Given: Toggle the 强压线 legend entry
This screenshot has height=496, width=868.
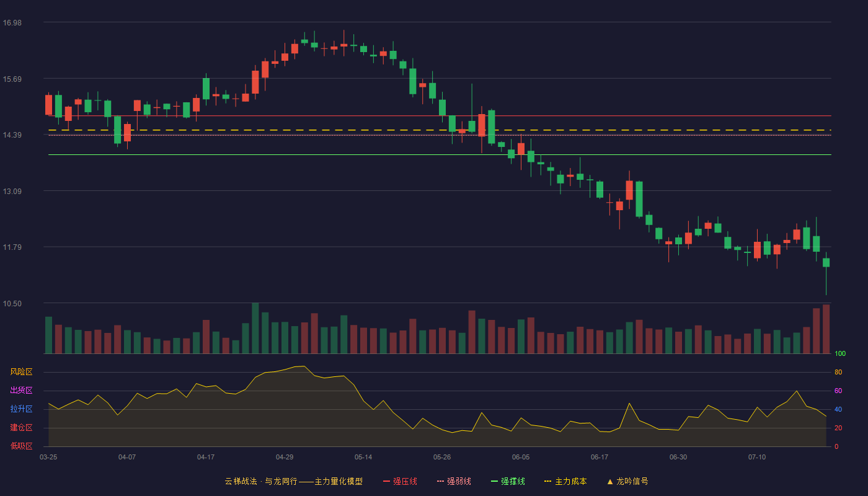Looking at the screenshot, I should 400,481.
